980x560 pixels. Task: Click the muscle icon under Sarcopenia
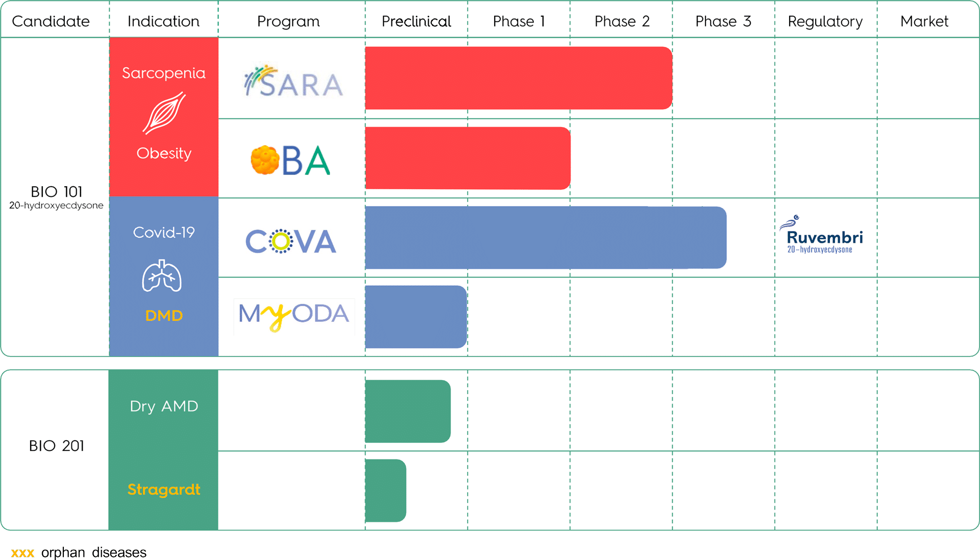[164, 113]
